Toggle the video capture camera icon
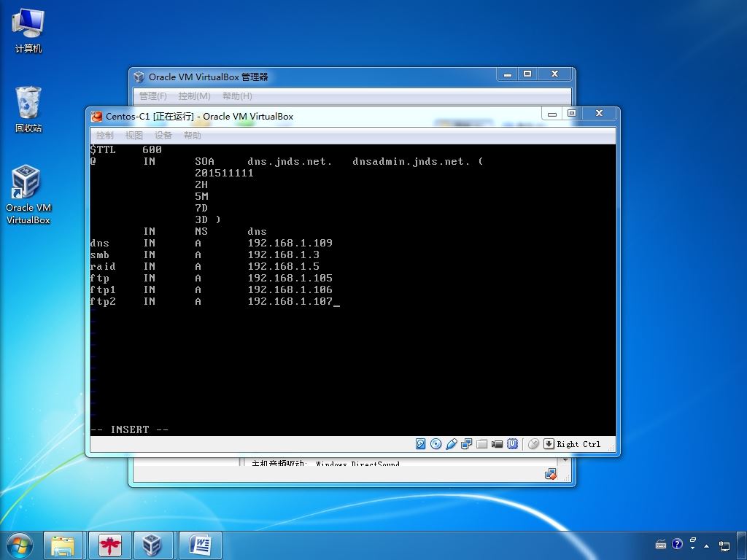 (498, 444)
